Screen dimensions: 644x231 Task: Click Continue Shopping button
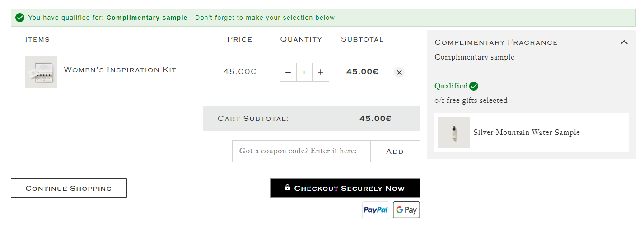(69, 188)
